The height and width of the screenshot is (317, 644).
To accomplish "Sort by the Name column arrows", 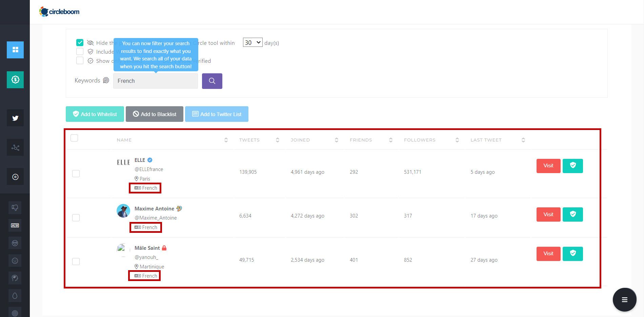I will point(226,140).
